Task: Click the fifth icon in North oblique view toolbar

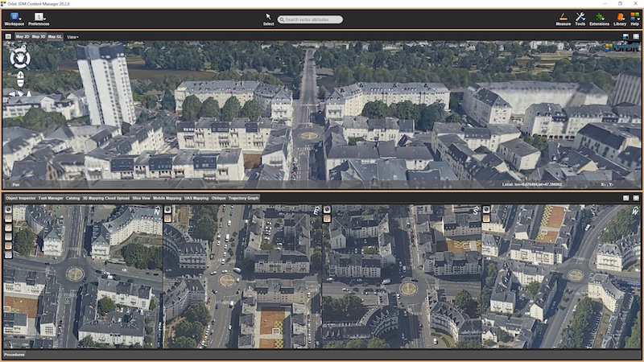Action: [x=8, y=246]
